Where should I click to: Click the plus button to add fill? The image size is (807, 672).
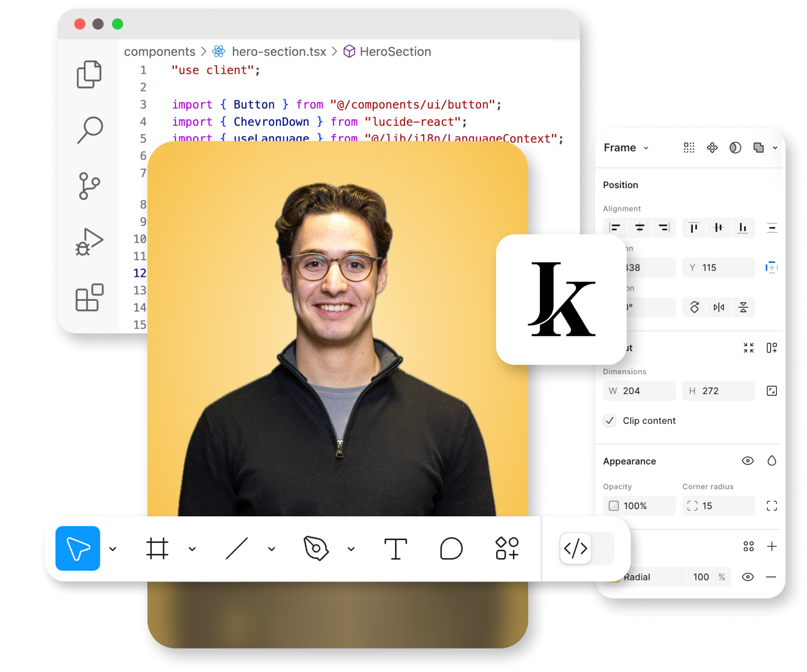772,547
